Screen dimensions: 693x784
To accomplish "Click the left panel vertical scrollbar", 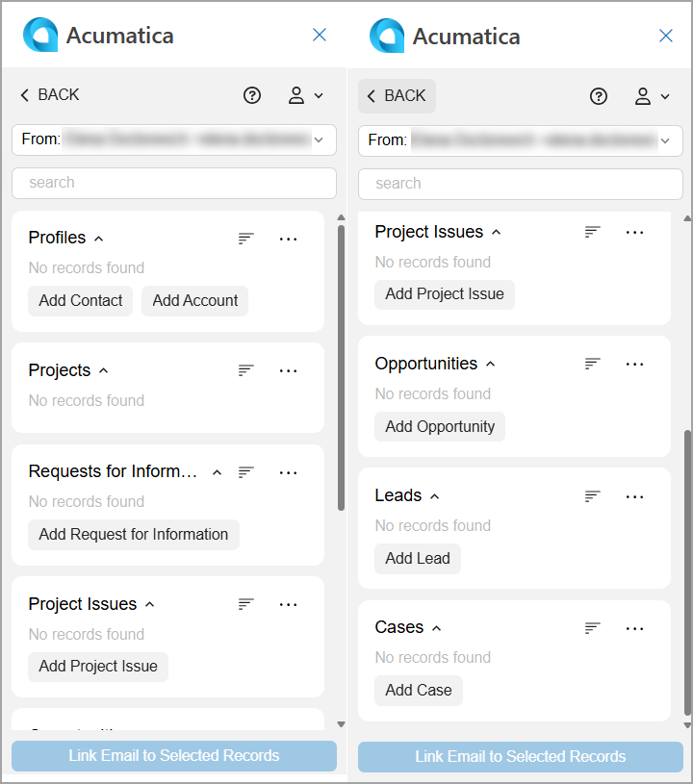I will 342,367.
